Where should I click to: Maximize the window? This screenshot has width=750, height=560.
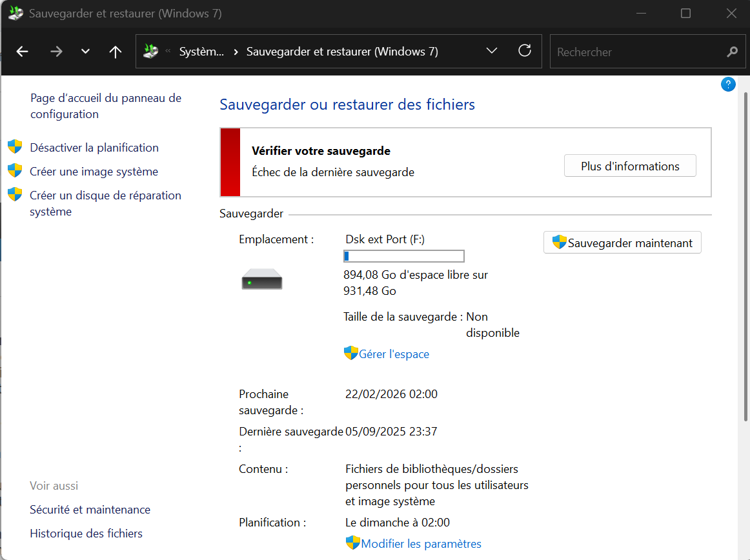click(x=685, y=14)
